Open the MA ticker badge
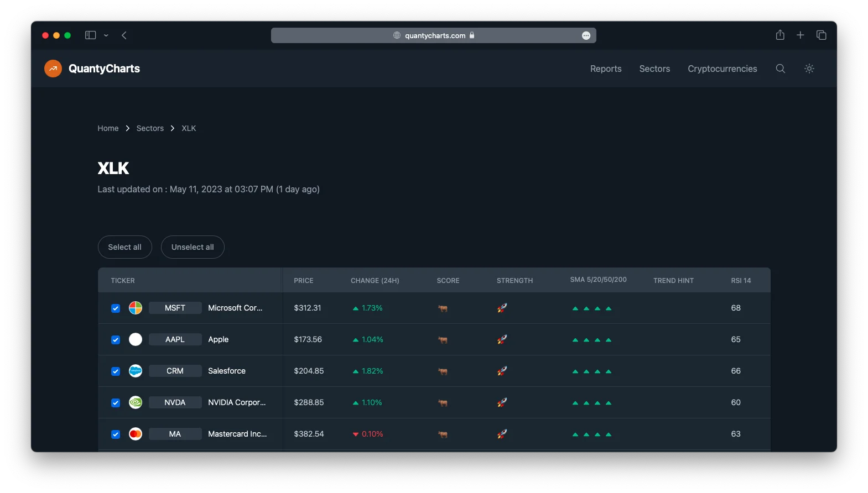868x493 pixels. 175,434
